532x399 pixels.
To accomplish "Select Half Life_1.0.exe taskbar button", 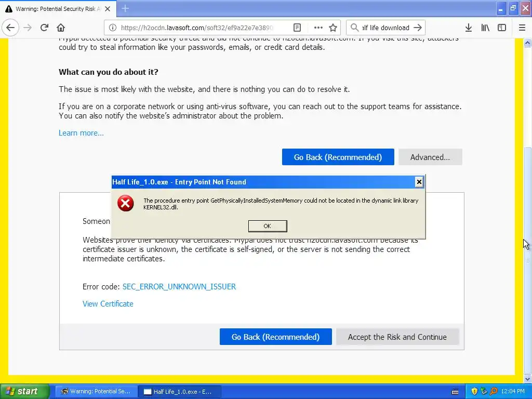I will pyautogui.click(x=179, y=392).
